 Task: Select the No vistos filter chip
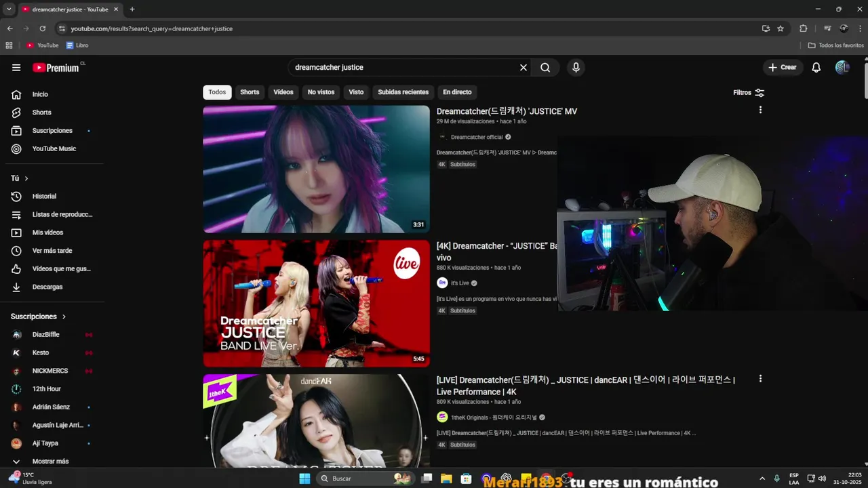click(321, 92)
